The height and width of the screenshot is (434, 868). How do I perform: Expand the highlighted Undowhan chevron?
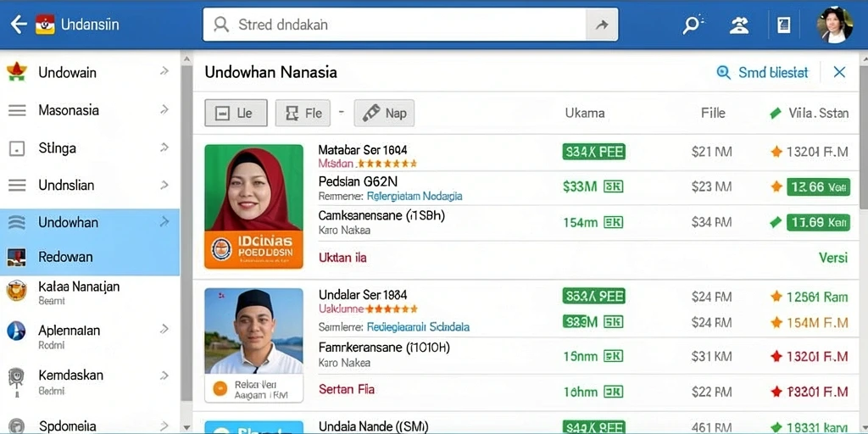164,222
